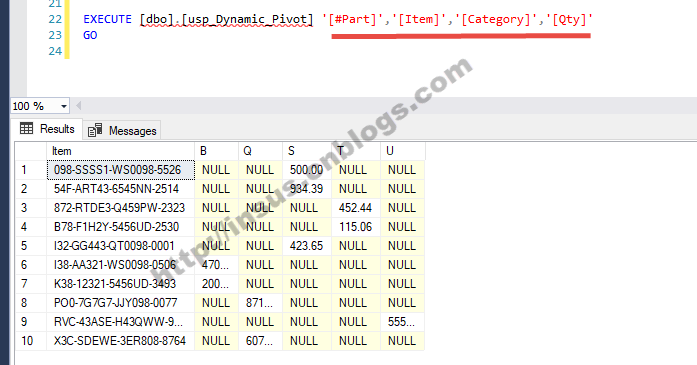This screenshot has width=697, height=365.
Task: Select row header number 10
Action: coord(31,341)
